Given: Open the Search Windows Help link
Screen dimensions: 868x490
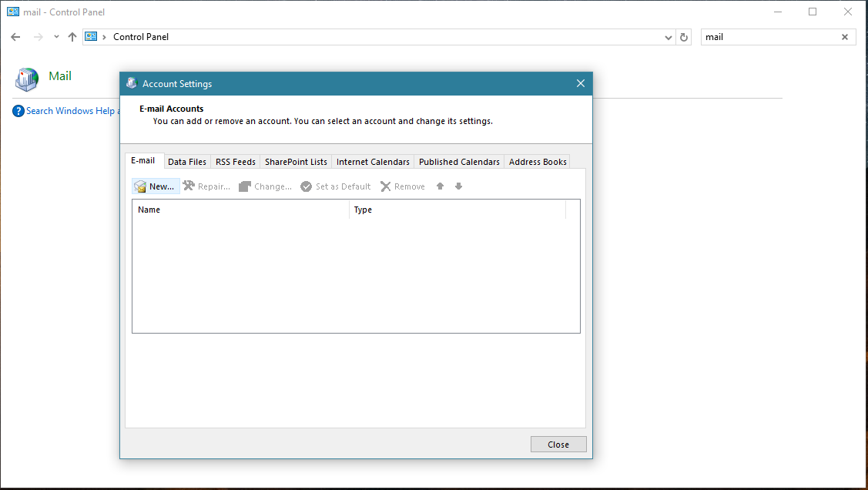Looking at the screenshot, I should 70,111.
